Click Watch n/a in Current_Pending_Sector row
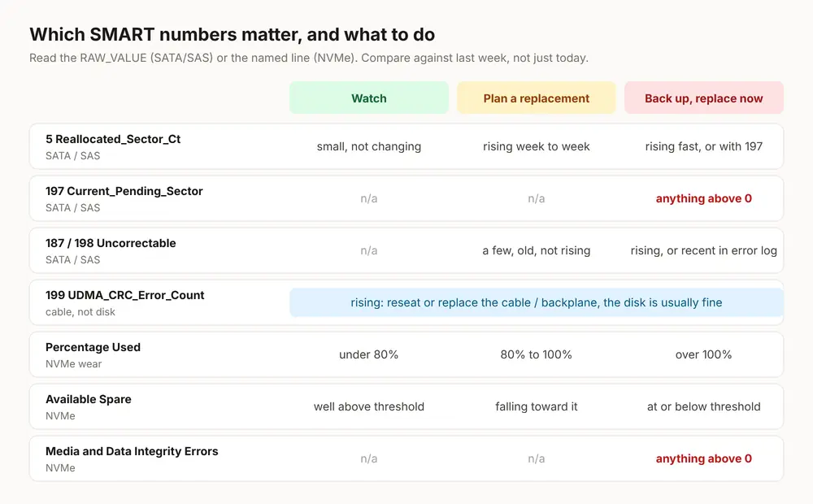This screenshot has width=813, height=504. 368,198
